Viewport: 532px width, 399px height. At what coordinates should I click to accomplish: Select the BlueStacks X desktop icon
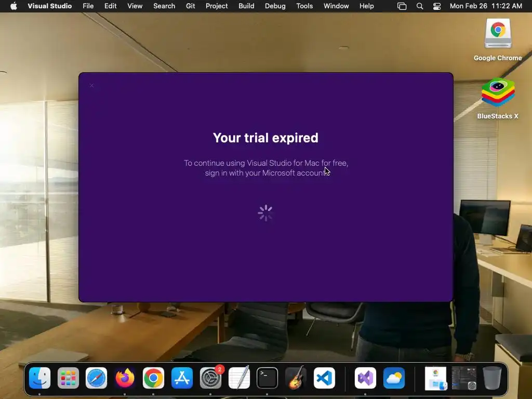point(498,99)
